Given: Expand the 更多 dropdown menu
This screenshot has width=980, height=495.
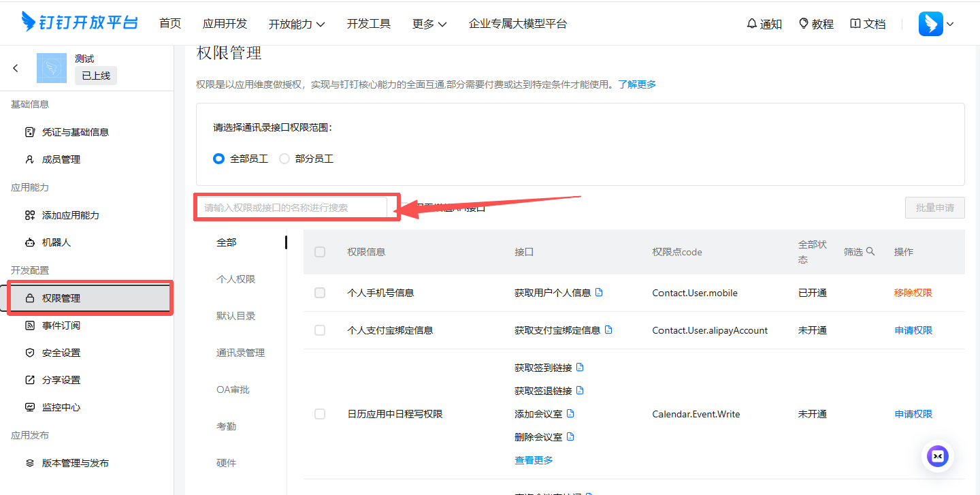Looking at the screenshot, I should 429,24.
